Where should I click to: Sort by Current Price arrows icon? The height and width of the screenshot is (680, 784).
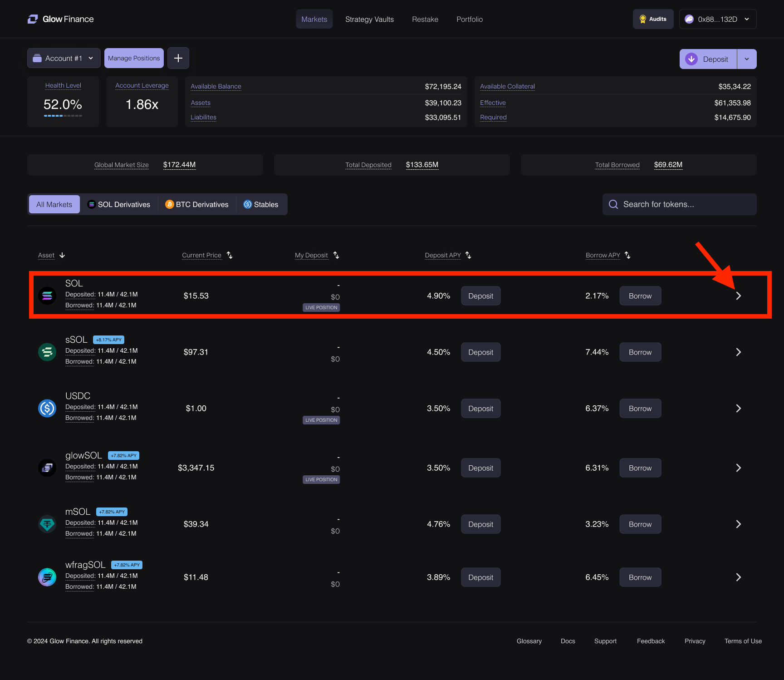[x=230, y=255]
